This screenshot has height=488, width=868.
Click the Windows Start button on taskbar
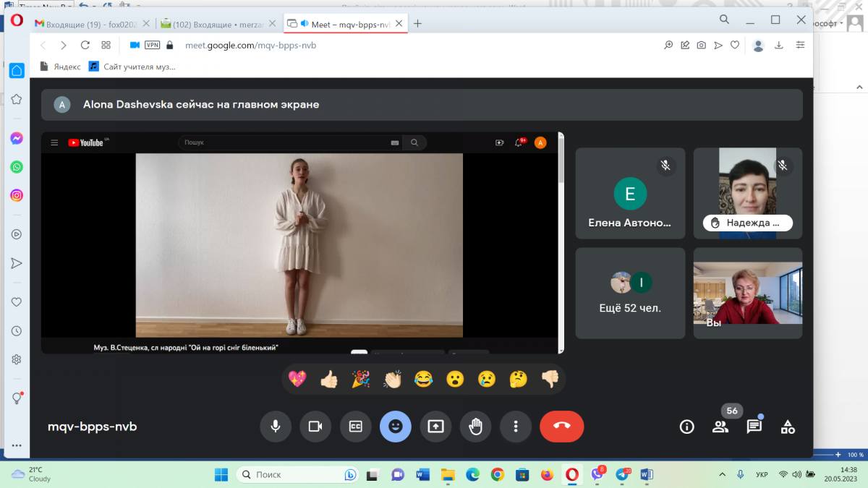[221, 474]
